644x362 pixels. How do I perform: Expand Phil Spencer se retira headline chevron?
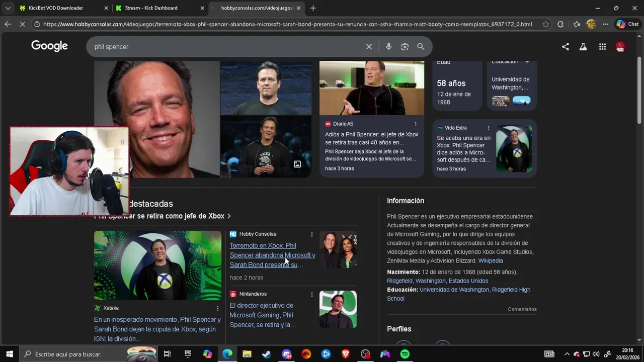(229, 216)
